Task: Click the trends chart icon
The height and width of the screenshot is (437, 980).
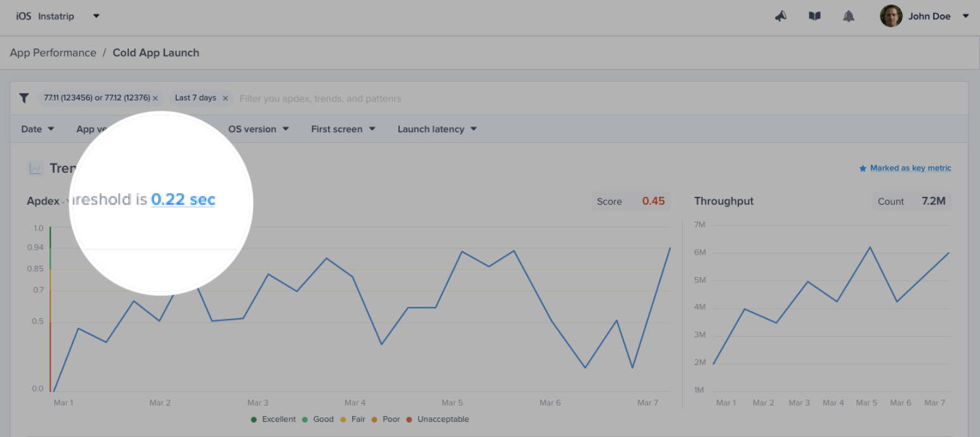Action: (x=35, y=168)
